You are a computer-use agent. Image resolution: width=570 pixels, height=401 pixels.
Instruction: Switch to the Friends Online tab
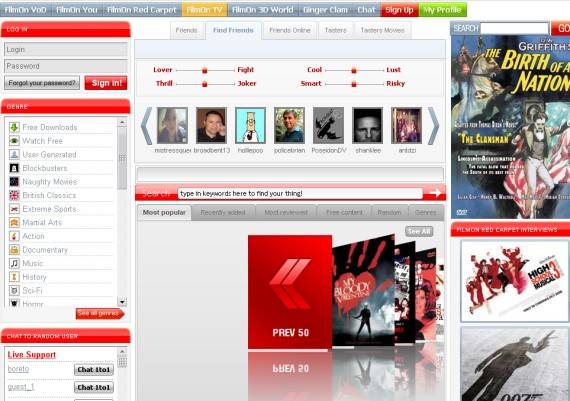tap(290, 31)
